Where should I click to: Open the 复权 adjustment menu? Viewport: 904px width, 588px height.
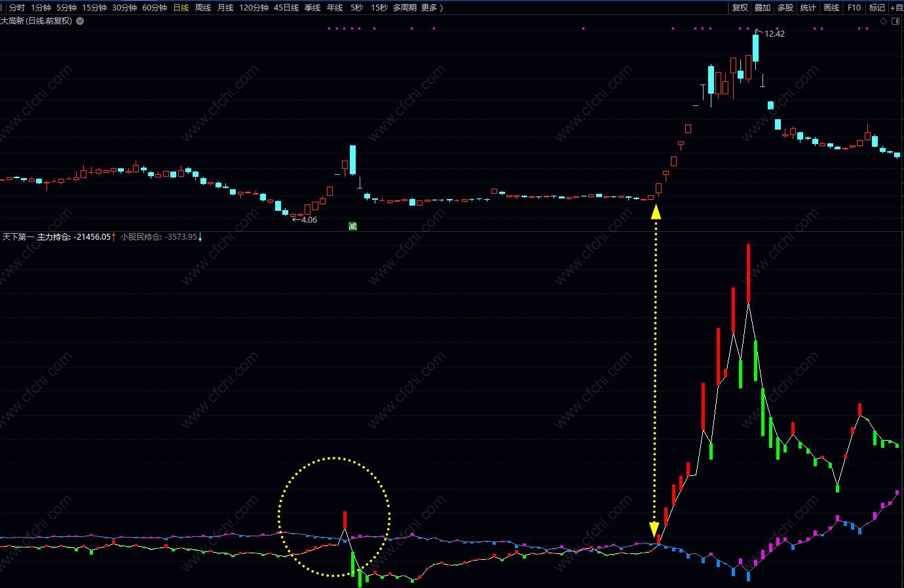740,8
